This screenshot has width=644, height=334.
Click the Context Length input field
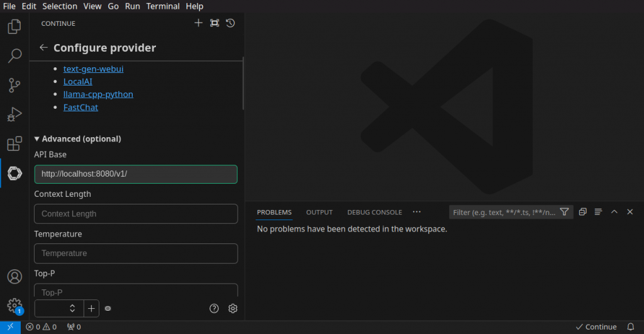[x=136, y=214]
